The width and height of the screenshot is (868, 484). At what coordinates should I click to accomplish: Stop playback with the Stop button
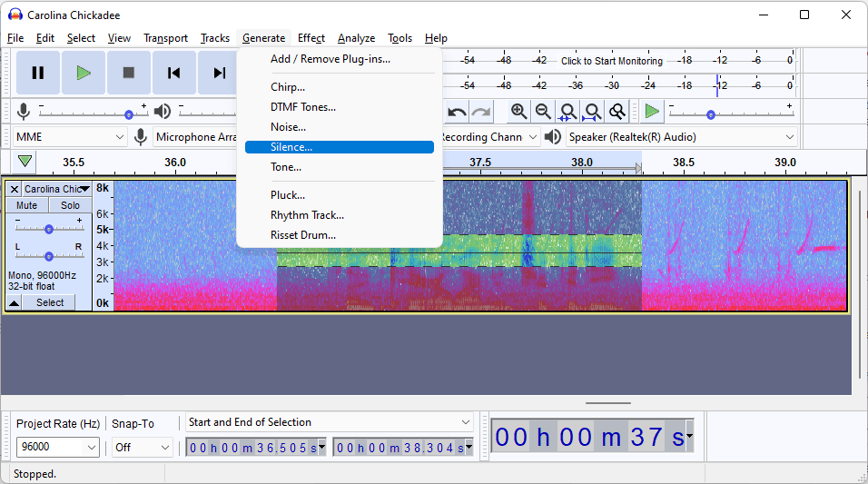128,73
